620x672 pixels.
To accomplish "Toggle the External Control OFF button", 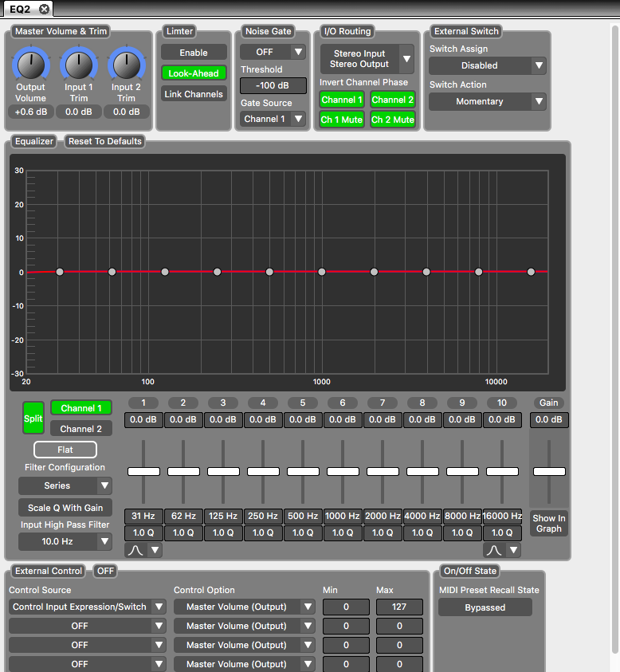I will tap(105, 571).
